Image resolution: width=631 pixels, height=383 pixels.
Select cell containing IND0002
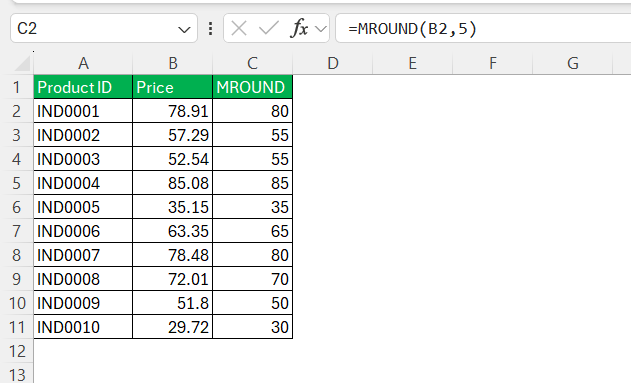point(83,135)
